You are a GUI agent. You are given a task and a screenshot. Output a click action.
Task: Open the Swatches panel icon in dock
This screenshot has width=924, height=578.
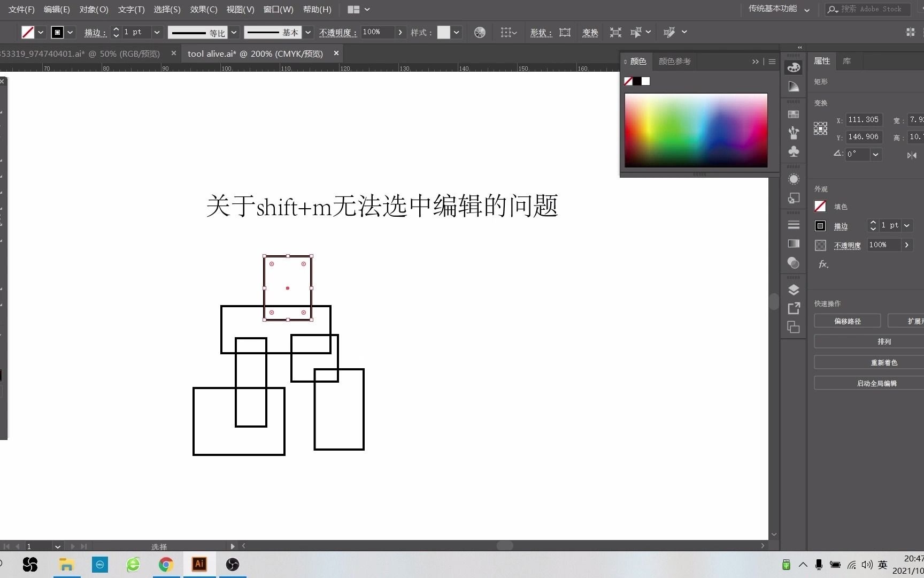click(x=794, y=114)
